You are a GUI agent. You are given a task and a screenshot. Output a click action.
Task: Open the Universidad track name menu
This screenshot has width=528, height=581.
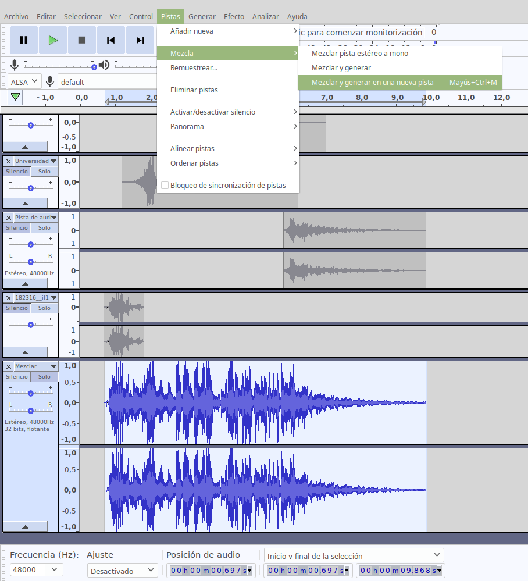click(x=35, y=161)
